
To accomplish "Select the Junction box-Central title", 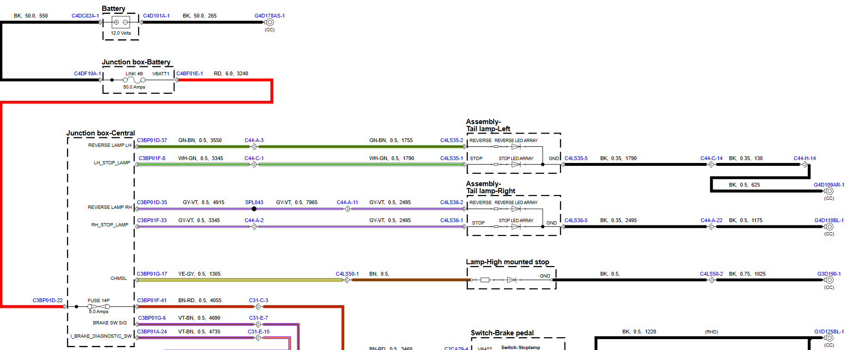I will click(100, 133).
